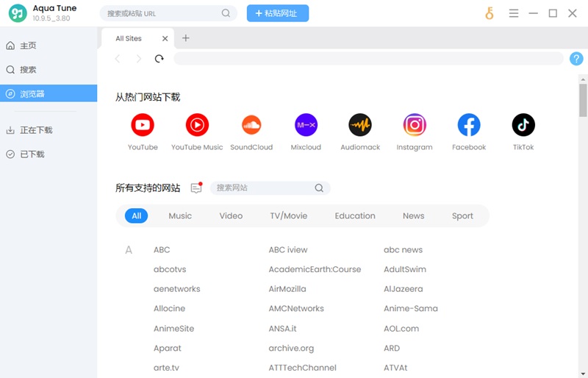Open the ATTTechChannel site link
This screenshot has width=588, height=378.
(302, 368)
